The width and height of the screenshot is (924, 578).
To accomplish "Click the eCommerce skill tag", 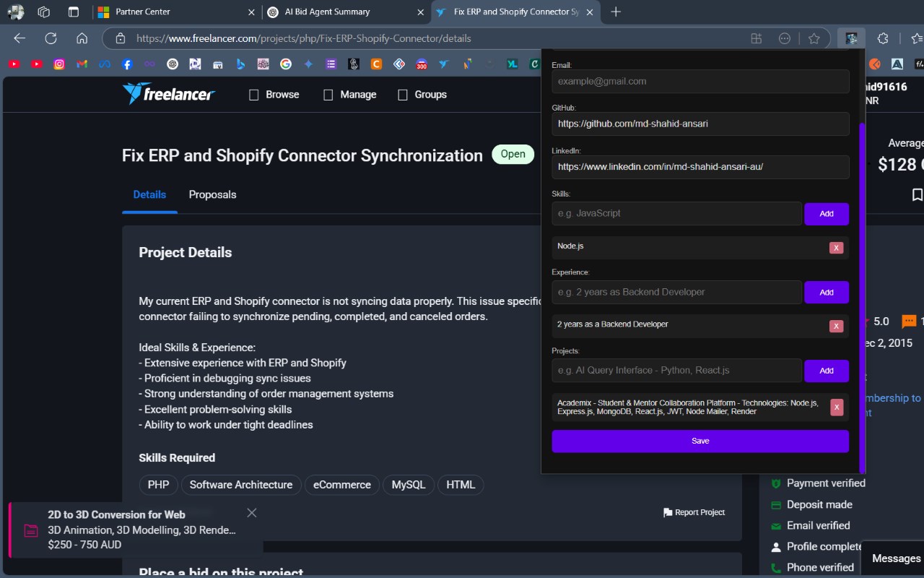I will point(342,485).
